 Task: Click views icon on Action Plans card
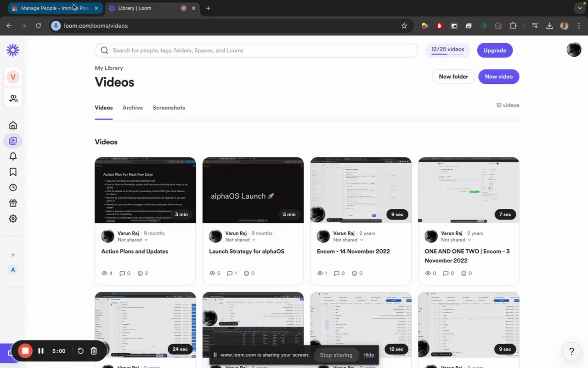tap(104, 273)
